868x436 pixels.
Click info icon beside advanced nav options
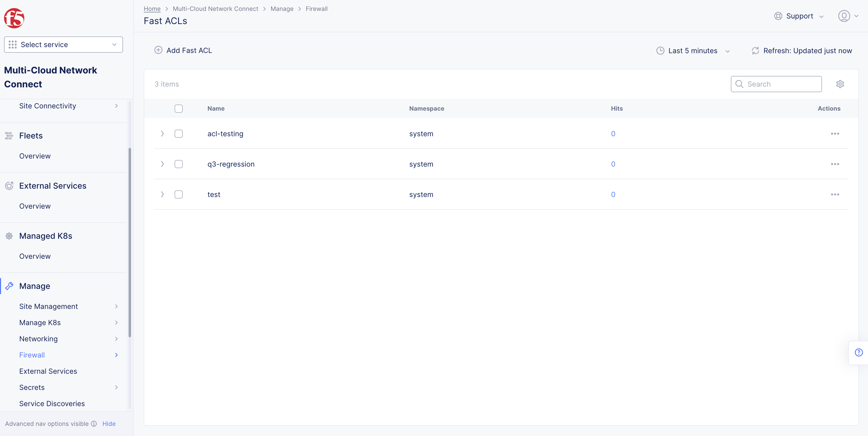coord(94,424)
